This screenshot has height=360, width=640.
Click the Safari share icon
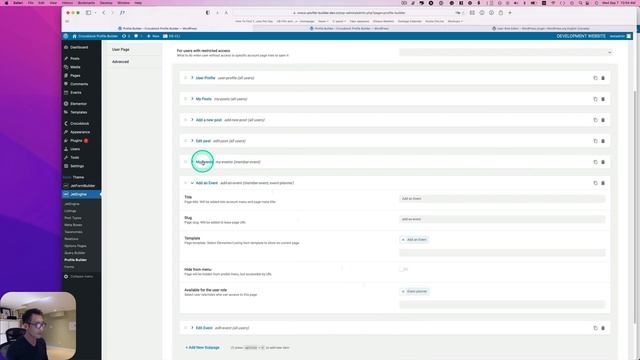pyautogui.click(x=501, y=13)
